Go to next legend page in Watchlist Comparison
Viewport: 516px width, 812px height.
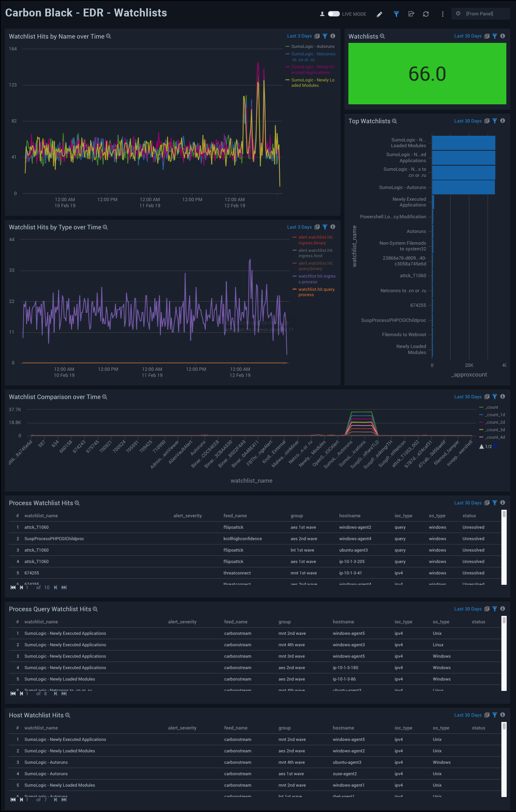(495, 447)
